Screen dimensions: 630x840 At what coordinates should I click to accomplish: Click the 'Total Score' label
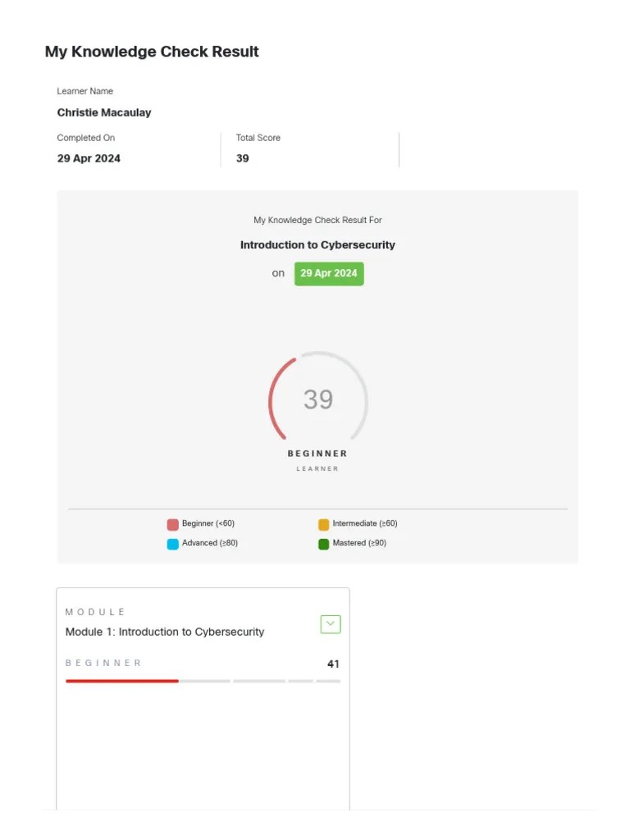[258, 138]
